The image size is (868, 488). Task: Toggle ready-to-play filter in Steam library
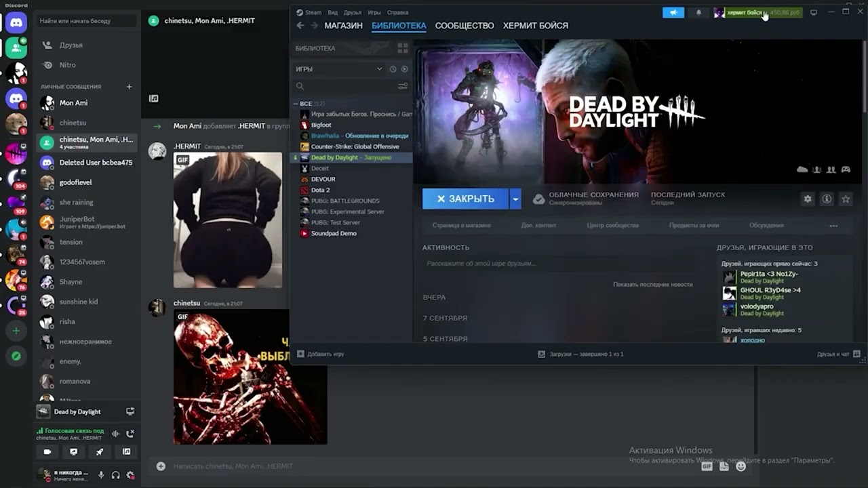(405, 69)
